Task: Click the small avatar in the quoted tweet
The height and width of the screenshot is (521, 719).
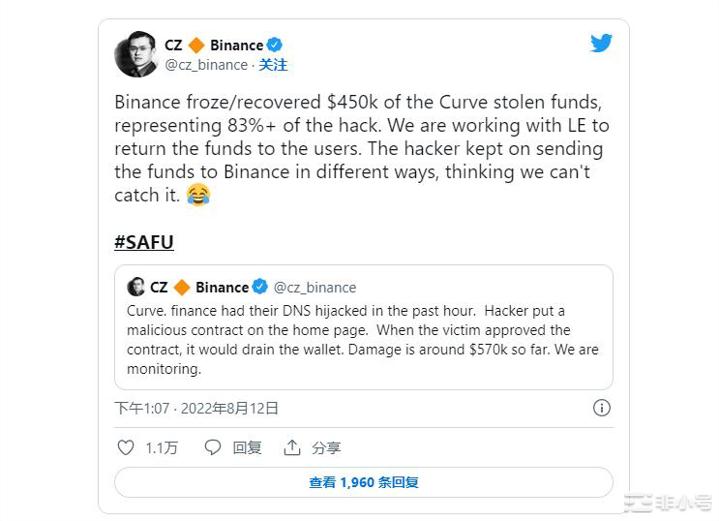Action: 136,287
